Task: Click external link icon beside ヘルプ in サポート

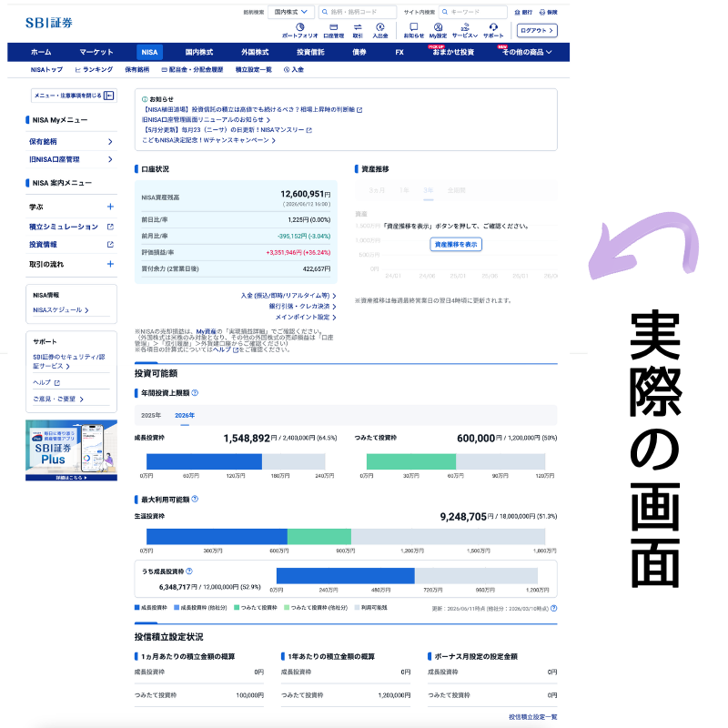Action: coord(57,383)
